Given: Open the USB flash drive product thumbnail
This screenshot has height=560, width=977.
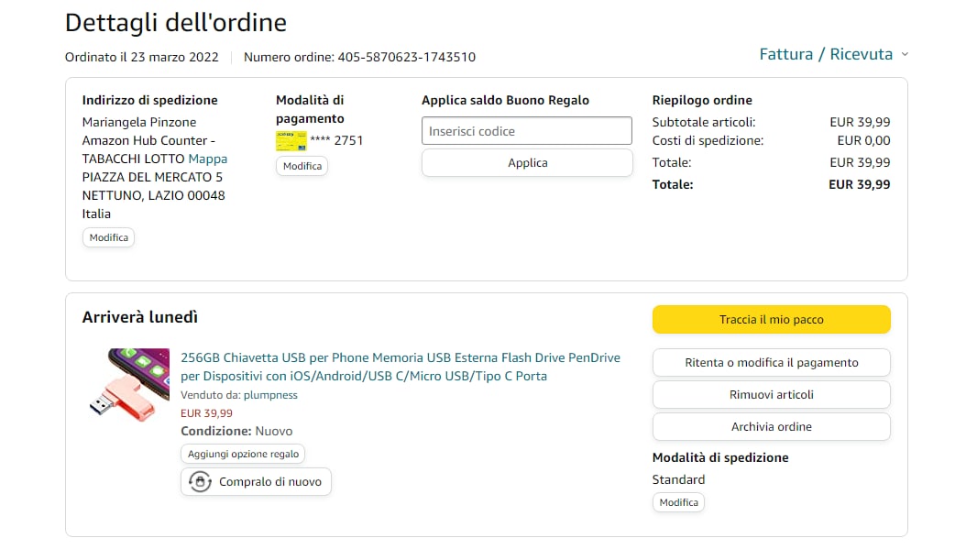Looking at the screenshot, I should 129,384.
